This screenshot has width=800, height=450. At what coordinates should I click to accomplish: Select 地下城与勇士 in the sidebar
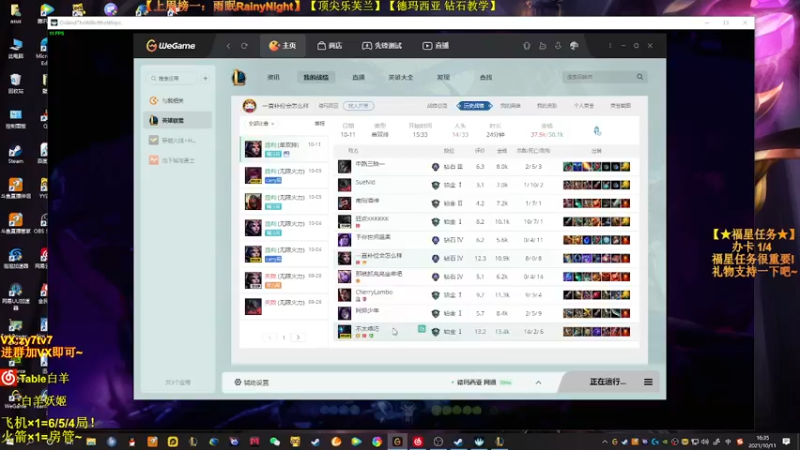(177, 160)
